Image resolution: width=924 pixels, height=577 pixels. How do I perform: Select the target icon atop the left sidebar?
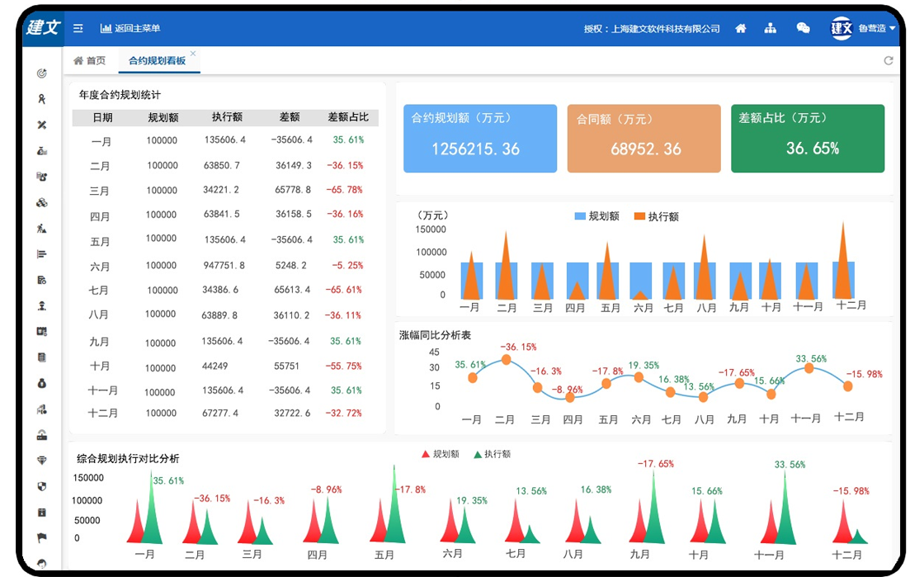tap(42, 73)
